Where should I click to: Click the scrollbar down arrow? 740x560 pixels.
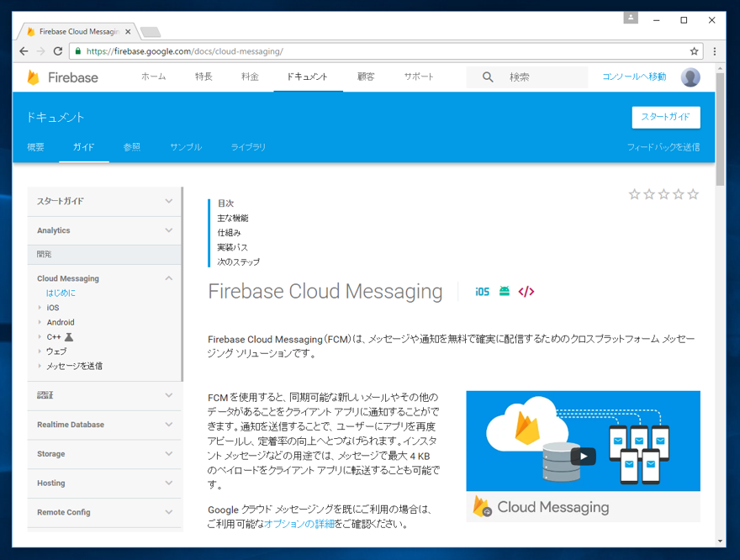[720, 542]
